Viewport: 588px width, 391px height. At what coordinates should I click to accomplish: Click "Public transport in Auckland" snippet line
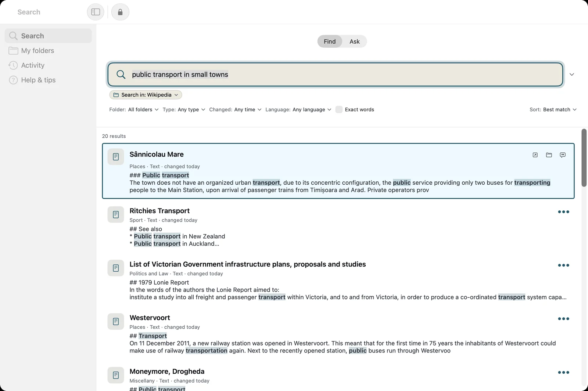pyautogui.click(x=174, y=244)
